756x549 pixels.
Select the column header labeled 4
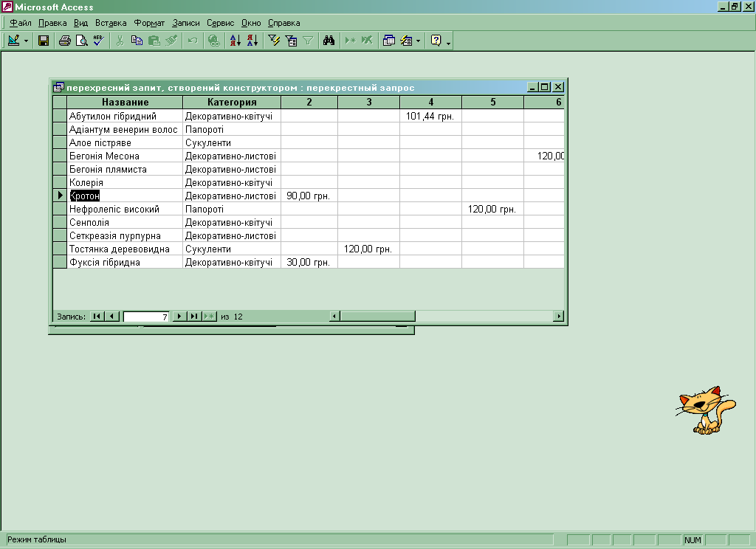coord(431,102)
